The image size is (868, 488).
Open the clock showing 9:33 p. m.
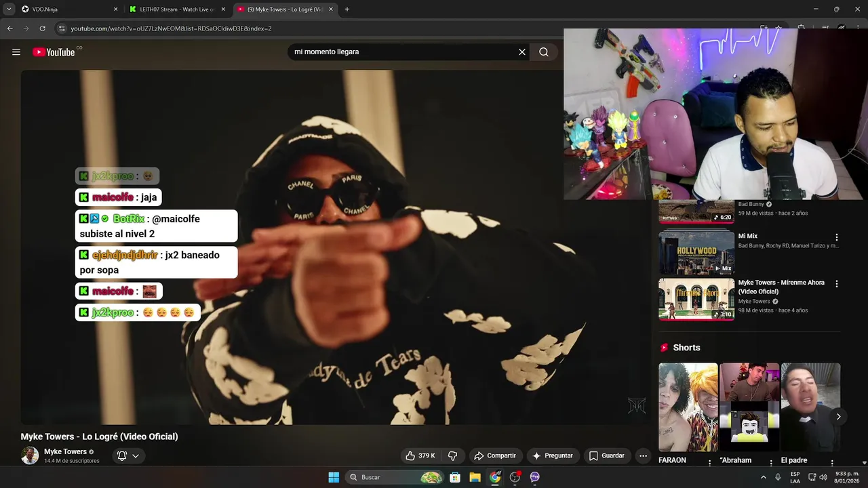tap(847, 477)
